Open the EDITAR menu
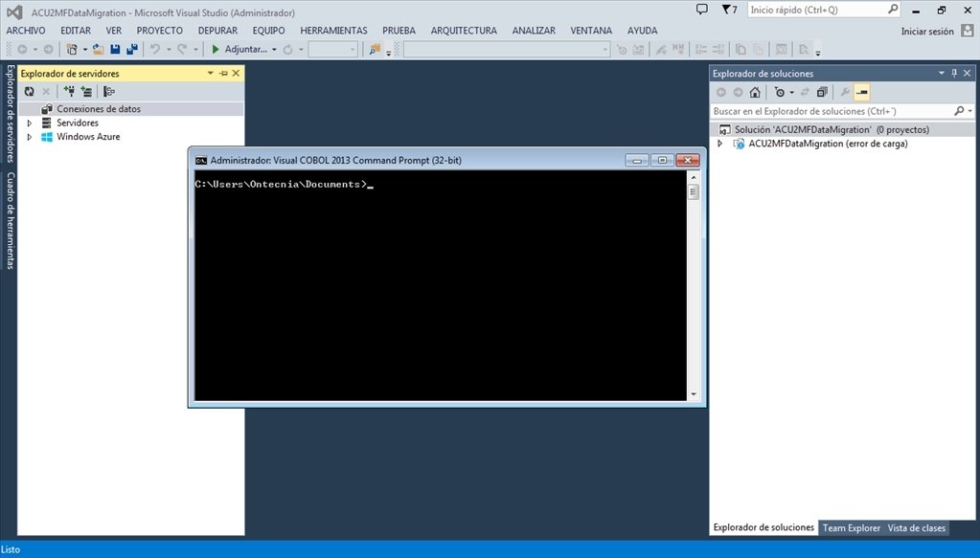This screenshot has height=558, width=980. (x=75, y=31)
